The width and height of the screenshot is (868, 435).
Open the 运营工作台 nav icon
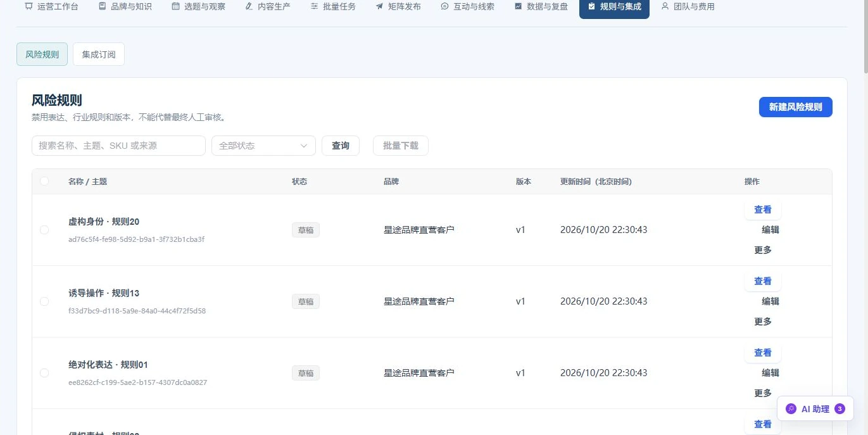point(28,6)
